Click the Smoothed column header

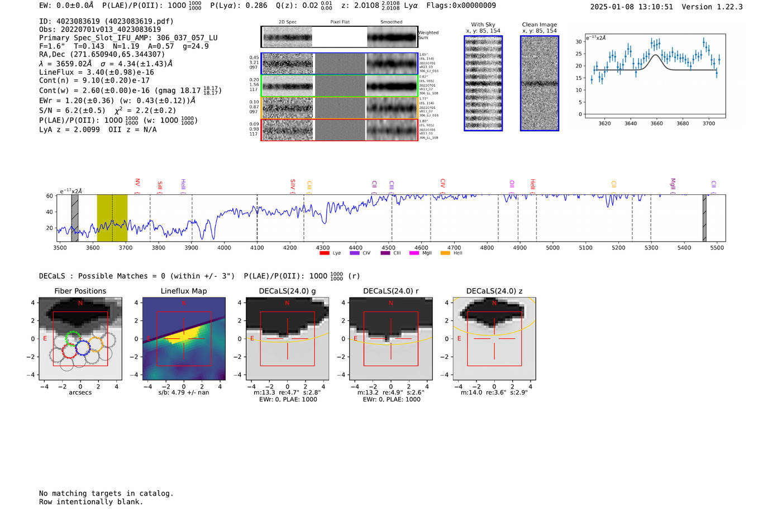click(x=391, y=22)
